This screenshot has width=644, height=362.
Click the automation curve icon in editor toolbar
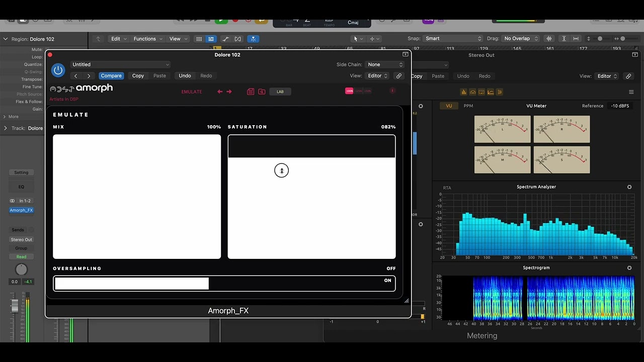225,39
